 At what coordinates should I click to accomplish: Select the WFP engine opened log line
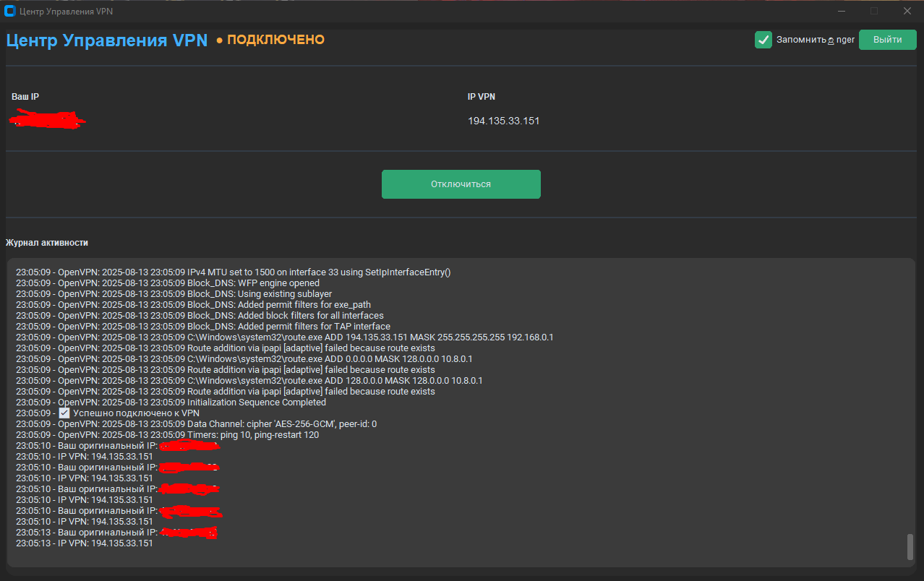pyautogui.click(x=168, y=283)
